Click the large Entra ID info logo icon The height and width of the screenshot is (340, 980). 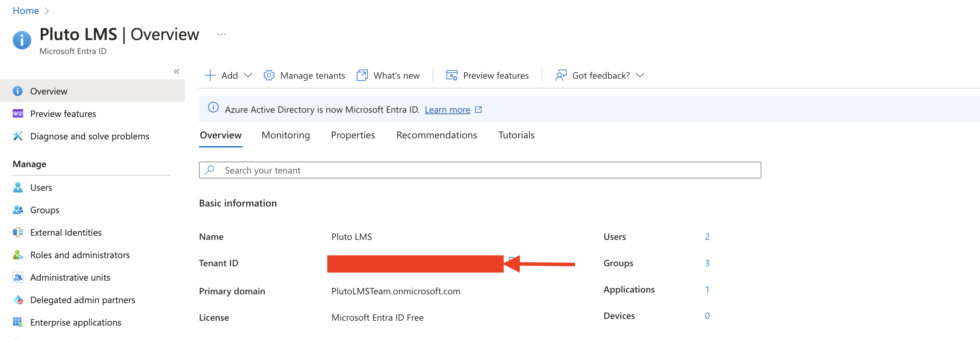[x=22, y=40]
